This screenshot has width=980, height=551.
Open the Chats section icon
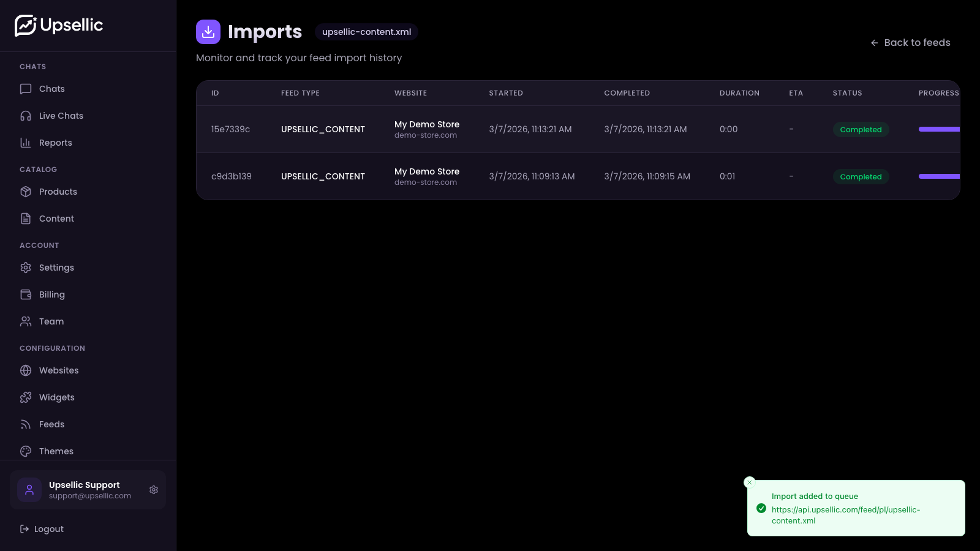(x=25, y=89)
